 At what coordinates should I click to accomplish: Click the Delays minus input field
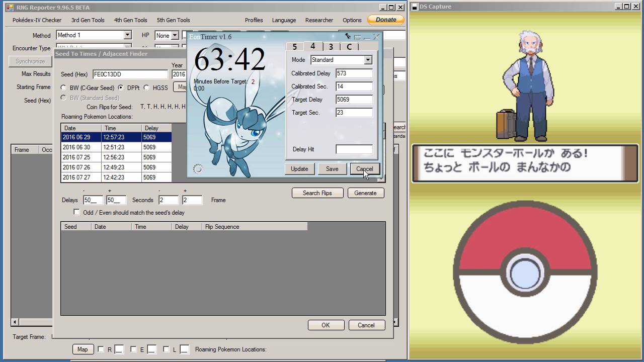click(x=93, y=200)
